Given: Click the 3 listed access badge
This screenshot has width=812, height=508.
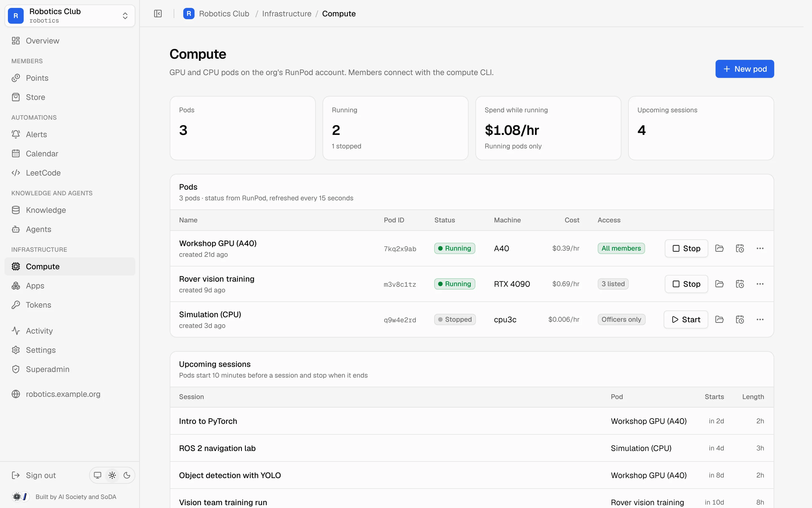Looking at the screenshot, I should click(613, 284).
